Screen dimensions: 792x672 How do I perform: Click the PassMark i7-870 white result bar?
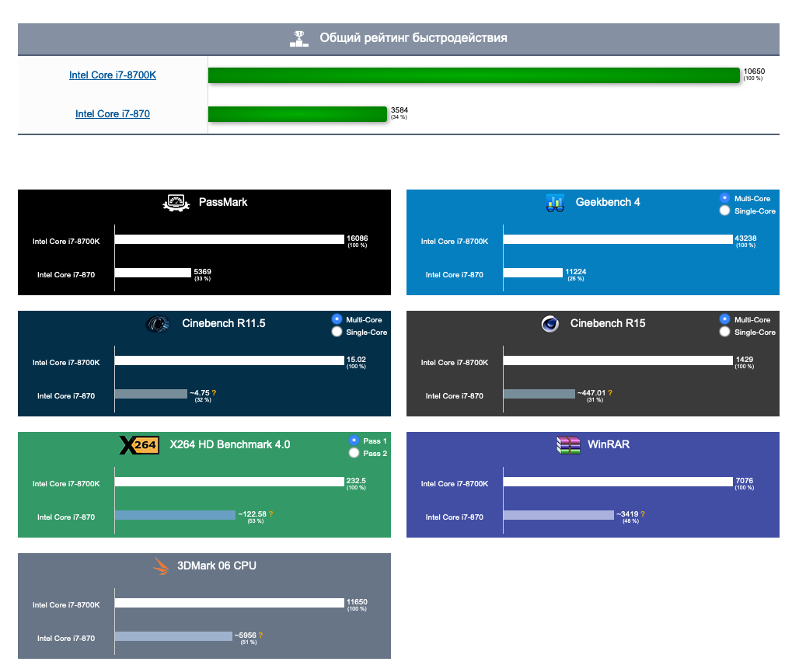point(152,273)
